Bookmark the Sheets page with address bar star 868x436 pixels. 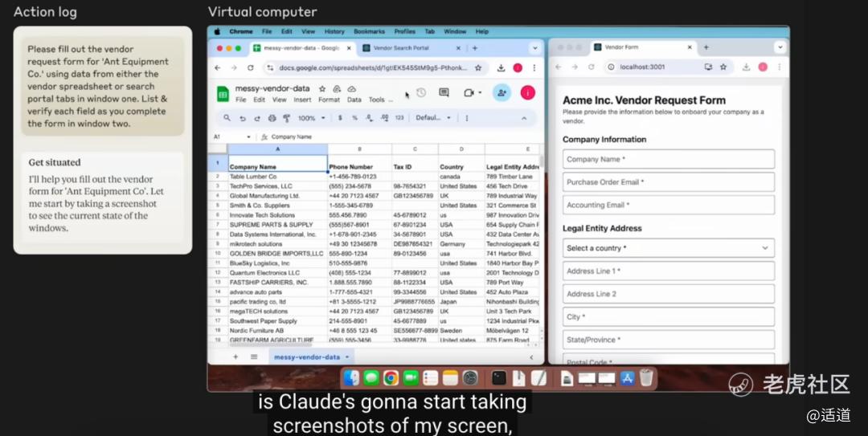pos(477,67)
